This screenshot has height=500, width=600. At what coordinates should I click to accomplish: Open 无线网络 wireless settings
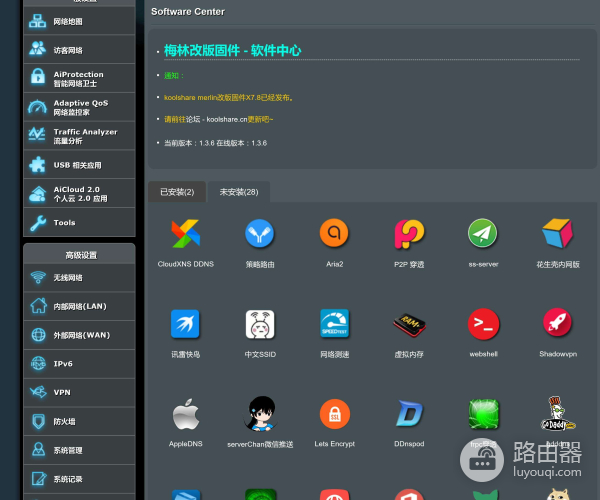point(79,277)
